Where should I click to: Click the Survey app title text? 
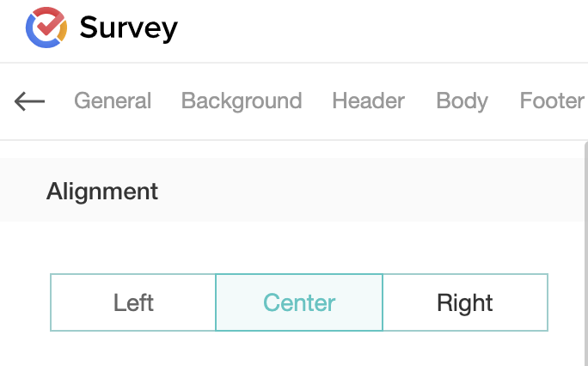pos(128,28)
